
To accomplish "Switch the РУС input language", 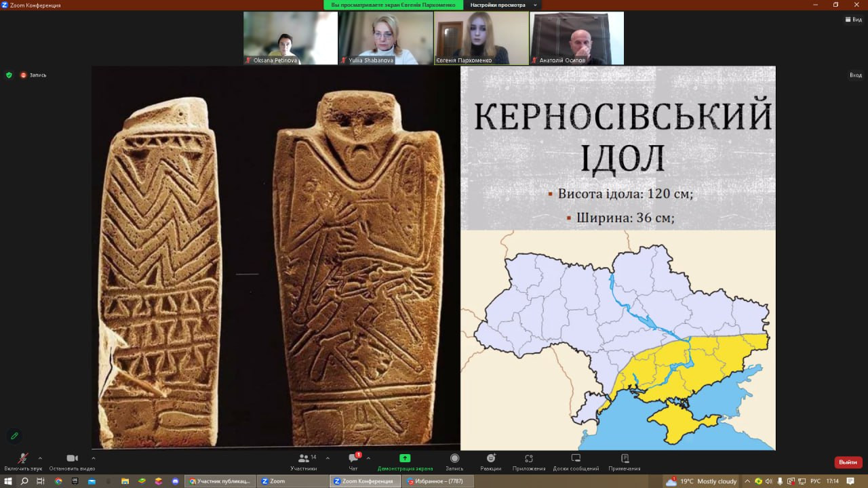I will [815, 481].
